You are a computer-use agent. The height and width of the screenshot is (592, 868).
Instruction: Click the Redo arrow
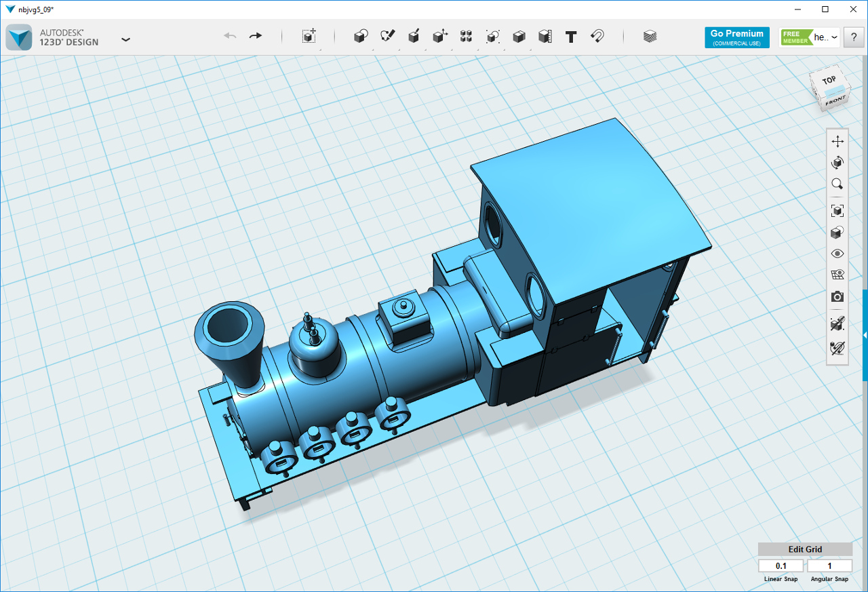coord(255,36)
